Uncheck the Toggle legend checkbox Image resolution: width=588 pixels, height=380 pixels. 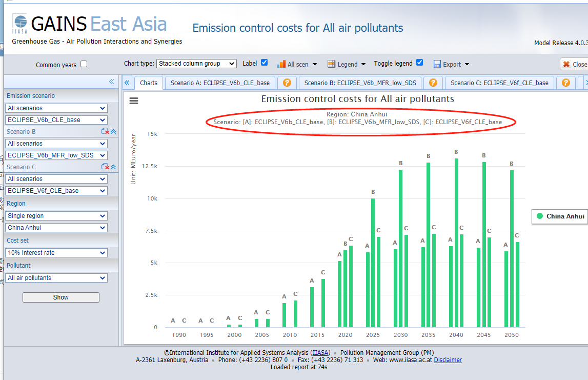[x=420, y=63]
